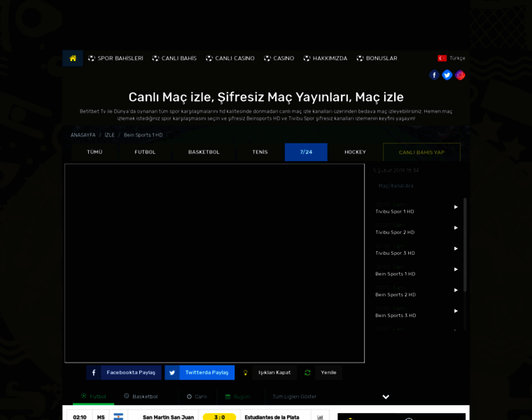Toggle the Bugün filter
Viewport: 532px width, 420px height.
tap(237, 397)
